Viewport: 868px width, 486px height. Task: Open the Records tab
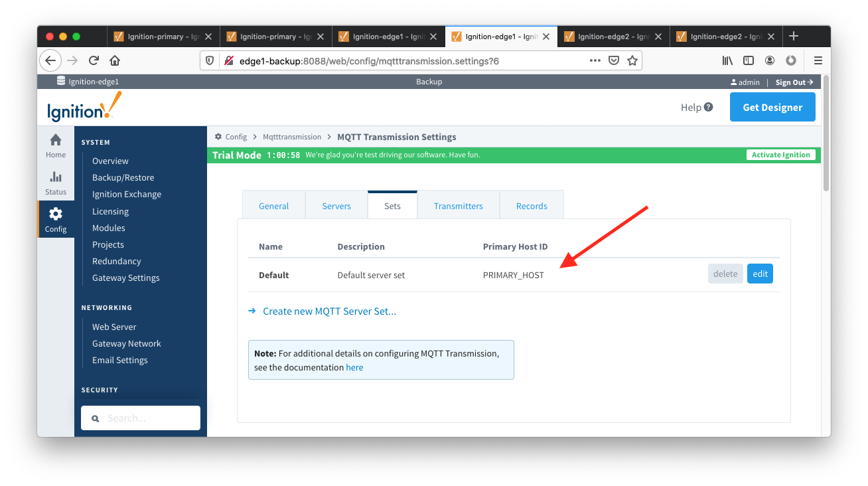pyautogui.click(x=532, y=206)
